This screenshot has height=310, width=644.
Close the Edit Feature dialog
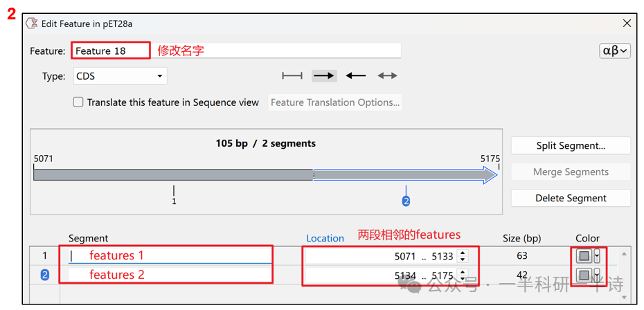pos(627,24)
